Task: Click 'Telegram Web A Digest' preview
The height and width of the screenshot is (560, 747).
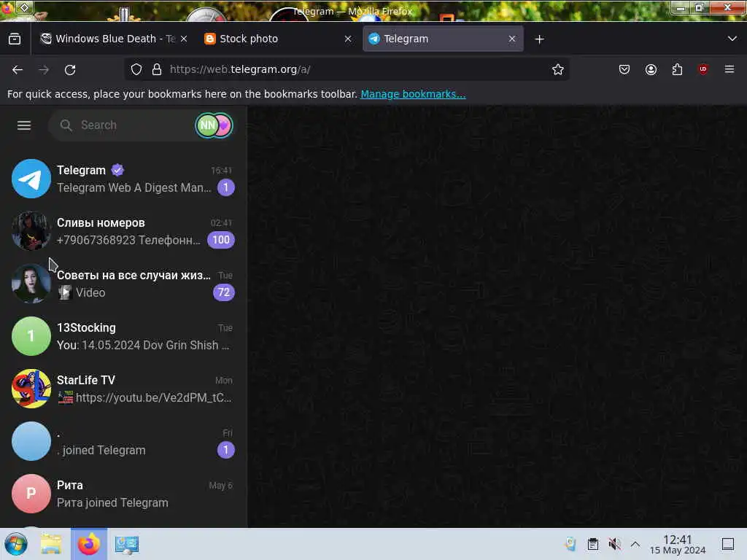Action: tap(134, 187)
